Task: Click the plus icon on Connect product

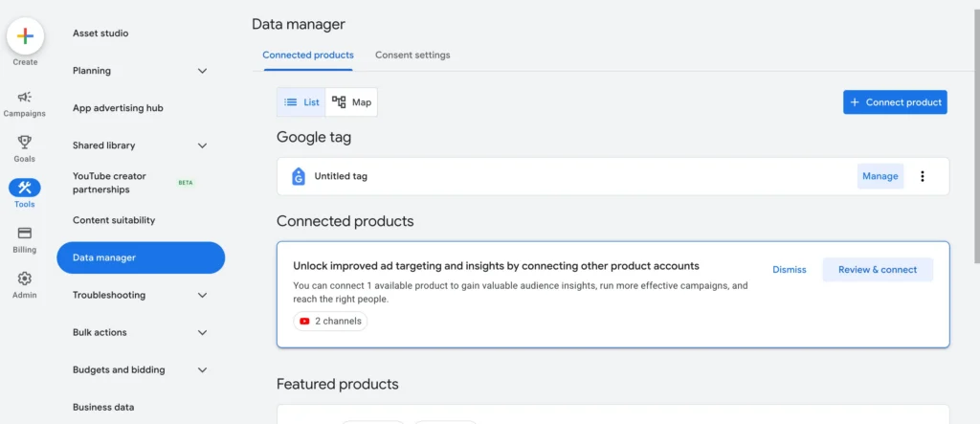Action: pyautogui.click(x=855, y=102)
